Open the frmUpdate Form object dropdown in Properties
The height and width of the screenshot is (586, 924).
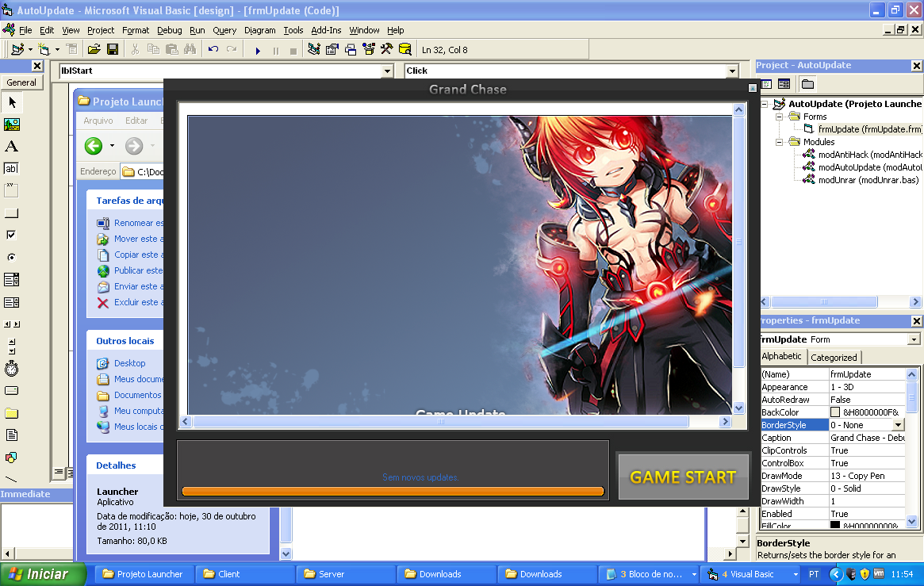point(914,340)
